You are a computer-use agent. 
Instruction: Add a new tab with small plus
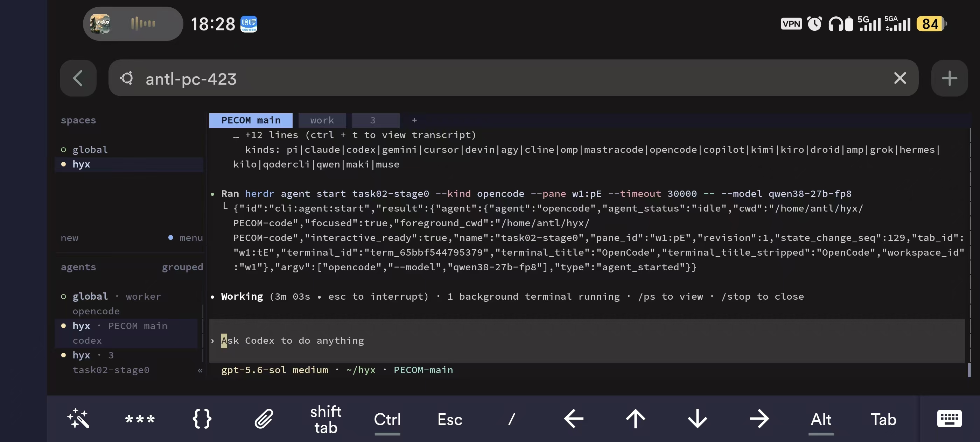coord(414,120)
